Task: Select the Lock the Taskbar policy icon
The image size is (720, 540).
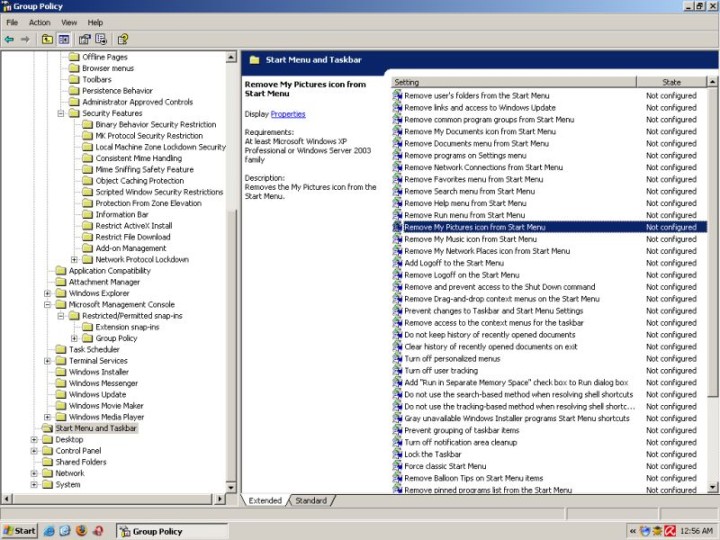Action: [397, 455]
